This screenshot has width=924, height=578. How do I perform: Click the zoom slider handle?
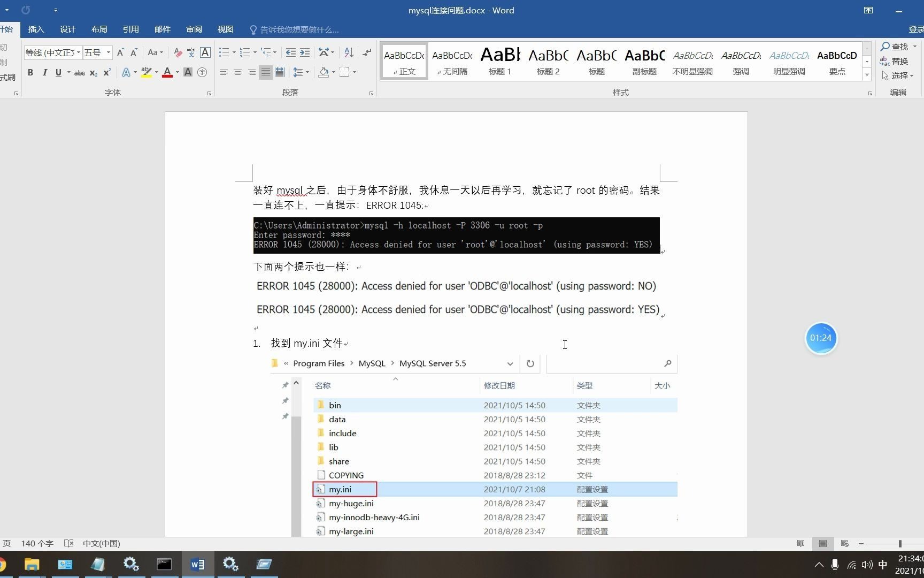pos(900,543)
